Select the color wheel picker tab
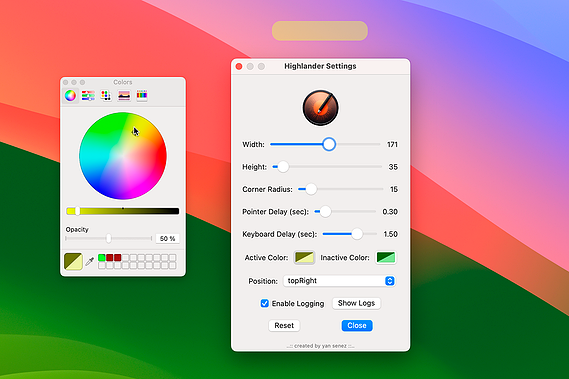 coord(70,95)
